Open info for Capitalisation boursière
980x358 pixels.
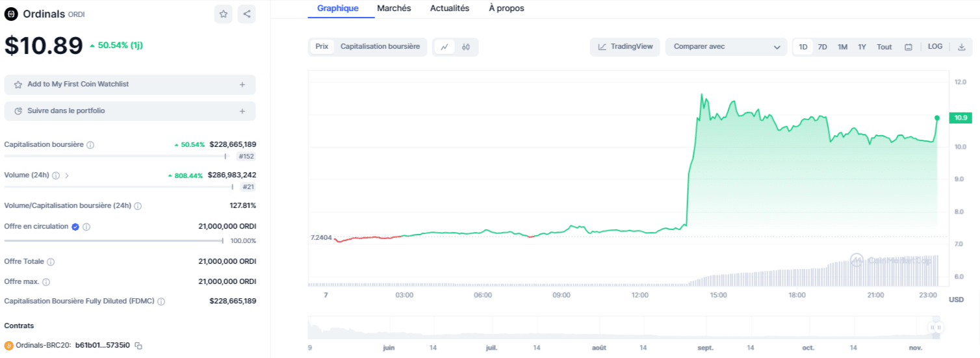90,145
